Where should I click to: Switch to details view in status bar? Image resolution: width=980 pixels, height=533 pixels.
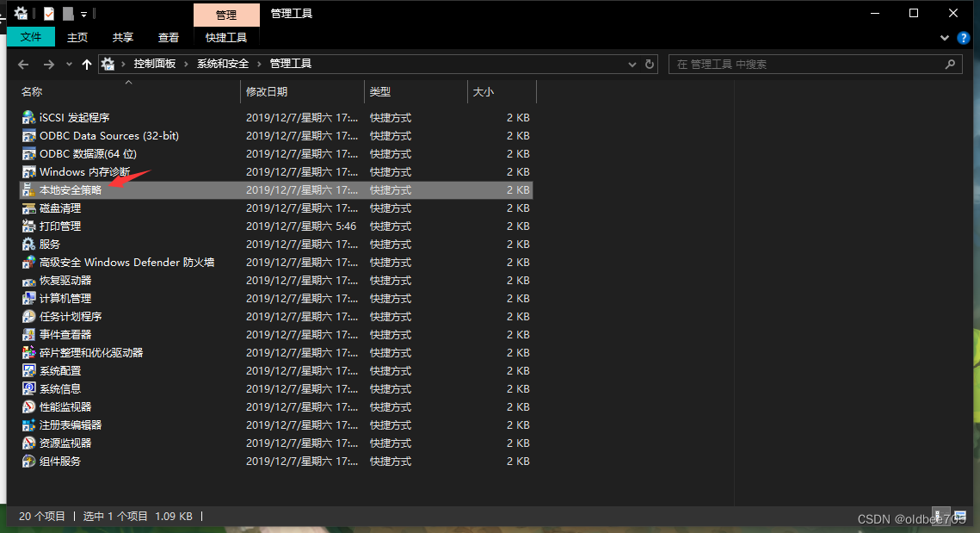(x=940, y=514)
